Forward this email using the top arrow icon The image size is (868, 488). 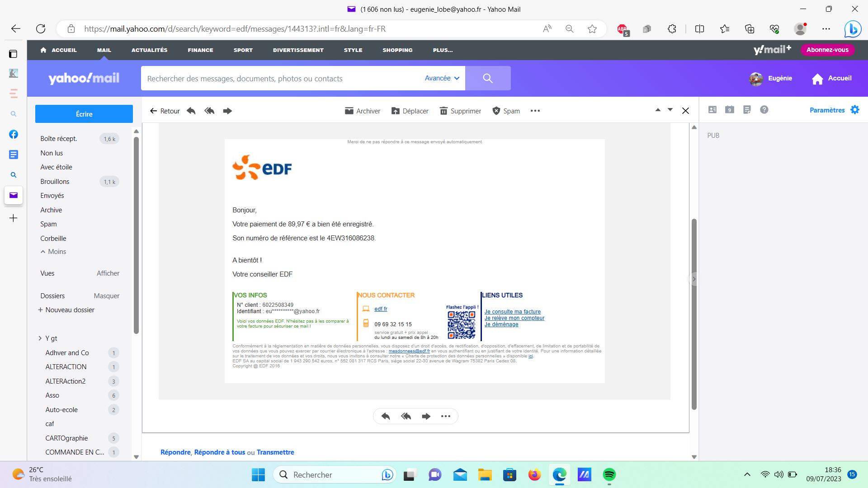[x=227, y=111]
